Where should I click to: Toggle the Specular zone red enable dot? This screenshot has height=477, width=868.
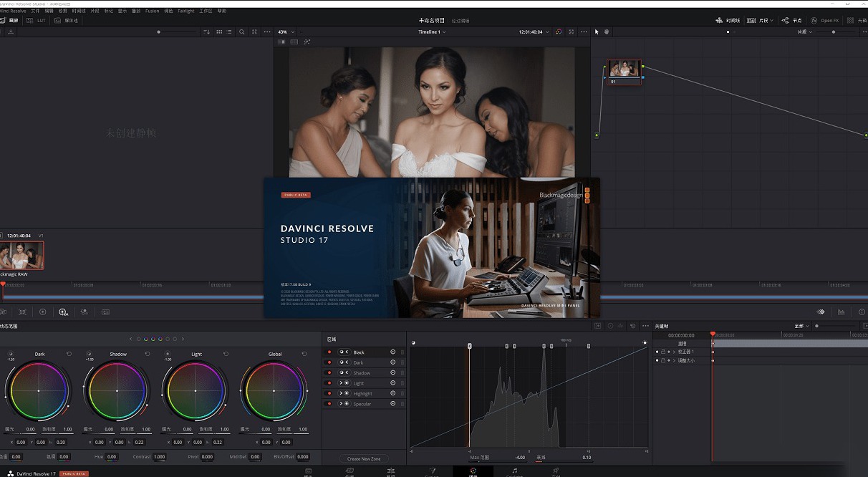329,404
